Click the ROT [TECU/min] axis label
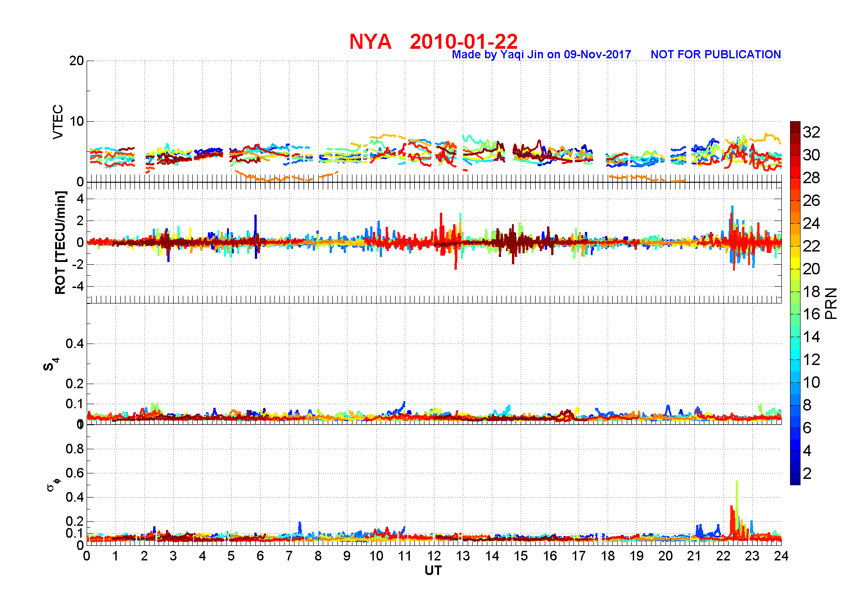Image resolution: width=868 pixels, height=606 pixels. coord(60,242)
